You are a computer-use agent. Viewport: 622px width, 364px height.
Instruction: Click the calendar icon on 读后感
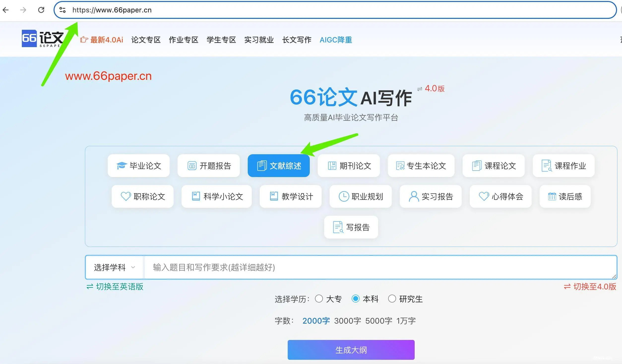tap(552, 196)
